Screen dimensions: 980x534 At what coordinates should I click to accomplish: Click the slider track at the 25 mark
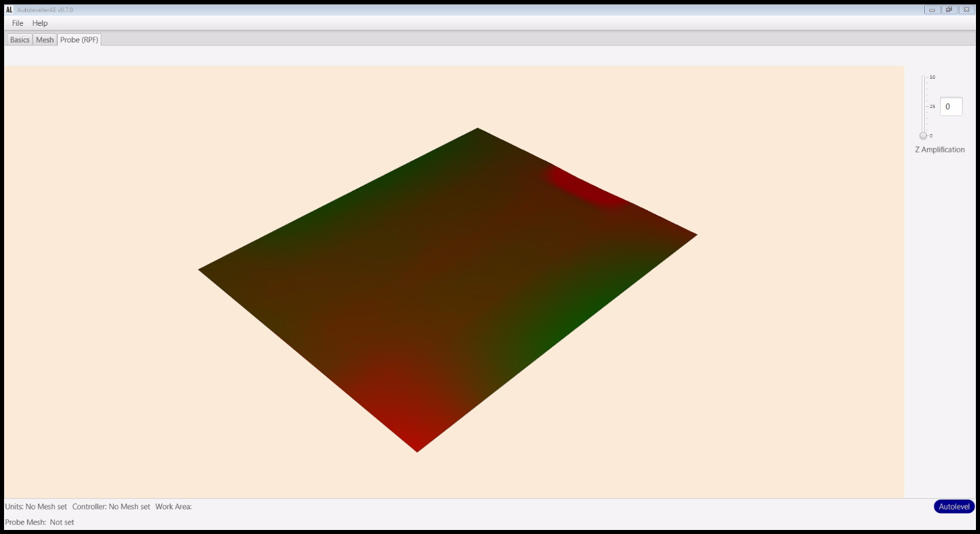tap(924, 107)
